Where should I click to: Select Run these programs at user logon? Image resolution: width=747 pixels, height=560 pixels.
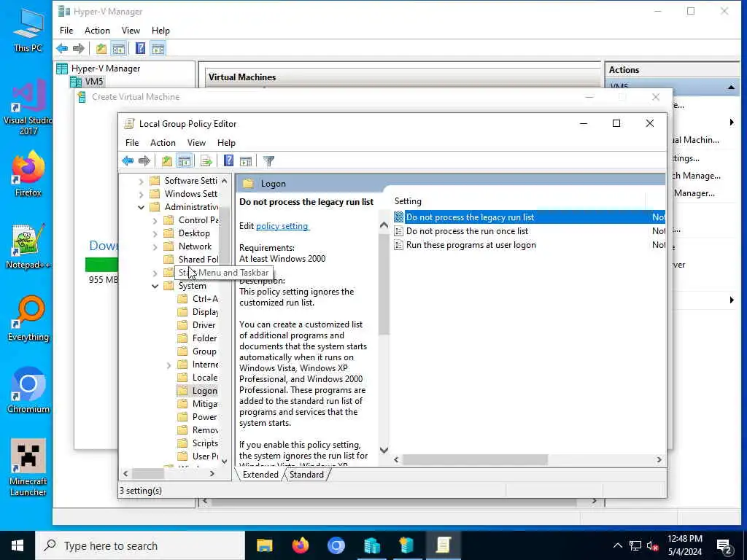471,245
